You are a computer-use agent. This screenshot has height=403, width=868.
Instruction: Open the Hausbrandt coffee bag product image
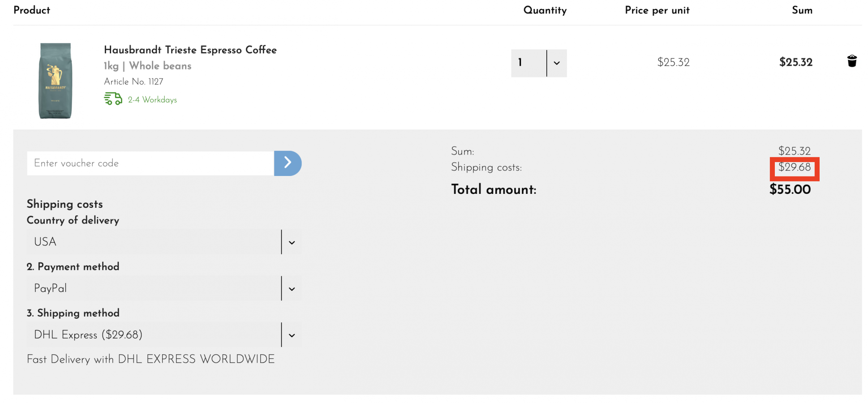point(55,81)
